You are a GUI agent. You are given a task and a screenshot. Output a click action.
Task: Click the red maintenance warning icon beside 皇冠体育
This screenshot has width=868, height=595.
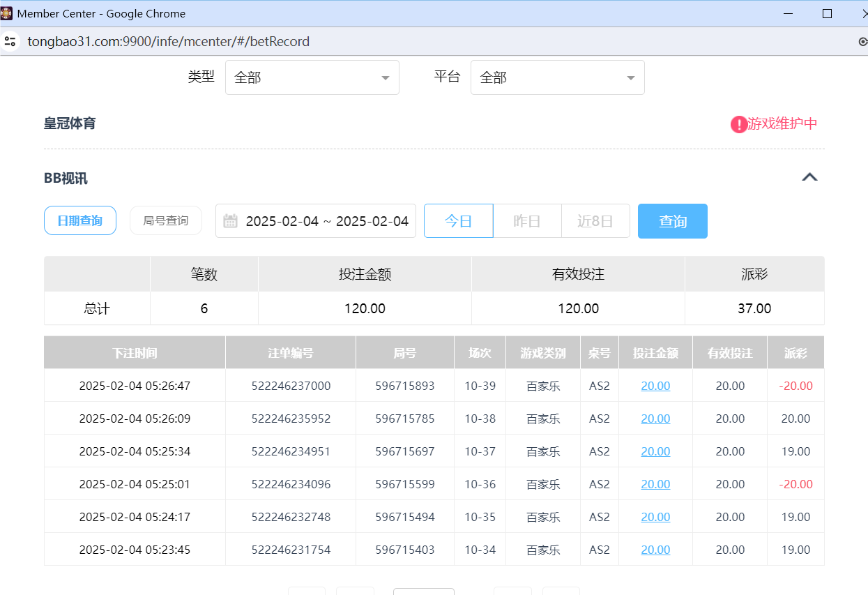(x=739, y=124)
